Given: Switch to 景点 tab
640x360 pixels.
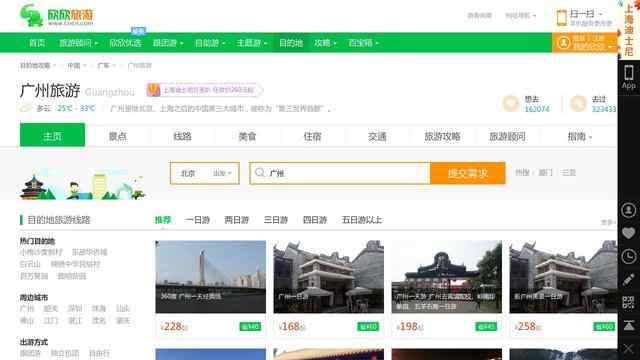Looking at the screenshot, I should click(x=118, y=136).
